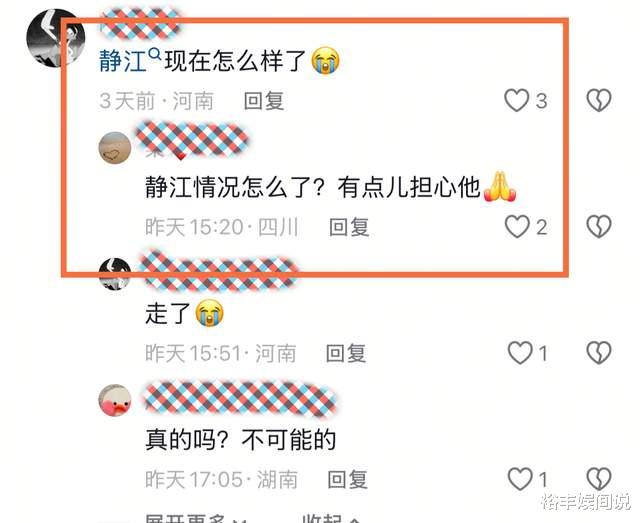Open the sand heart avatar profile

pyautogui.click(x=115, y=147)
